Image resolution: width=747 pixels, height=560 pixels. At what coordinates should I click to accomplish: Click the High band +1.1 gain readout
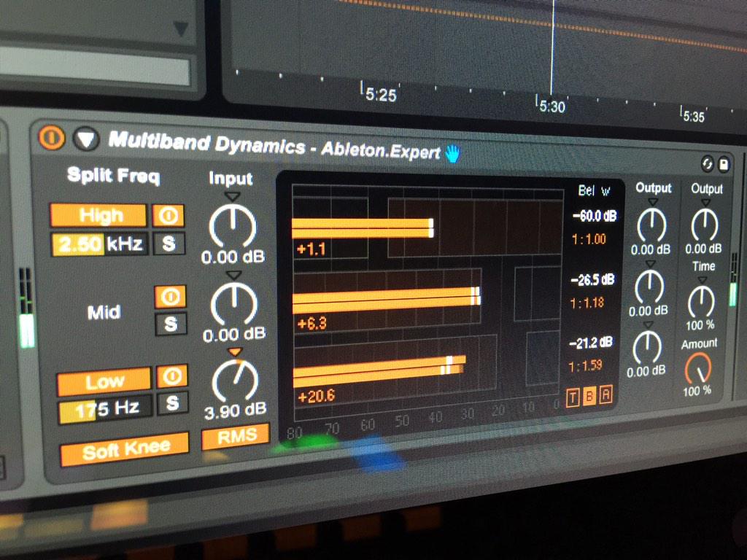(311, 249)
